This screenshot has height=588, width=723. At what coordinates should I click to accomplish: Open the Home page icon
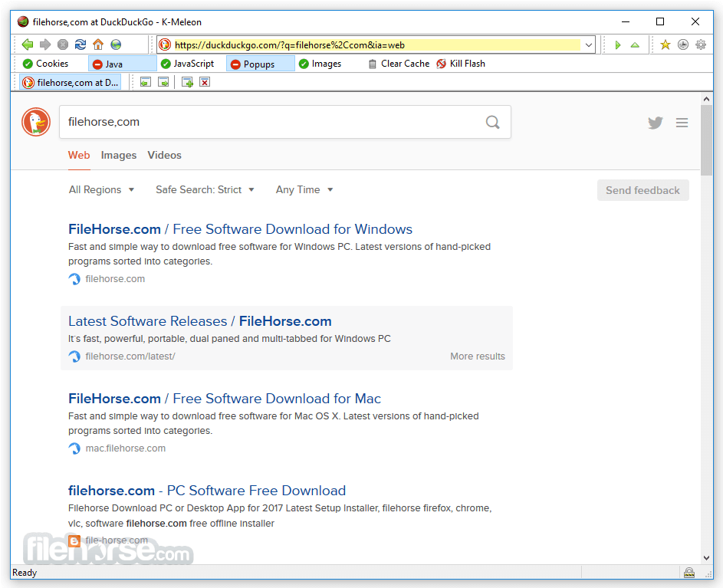click(98, 44)
